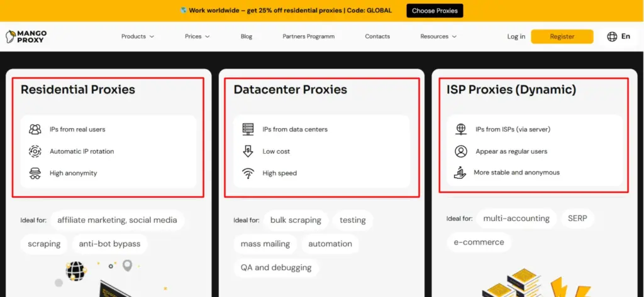
Task: Click the IPs from ISPs (via server) text
Action: tap(513, 129)
